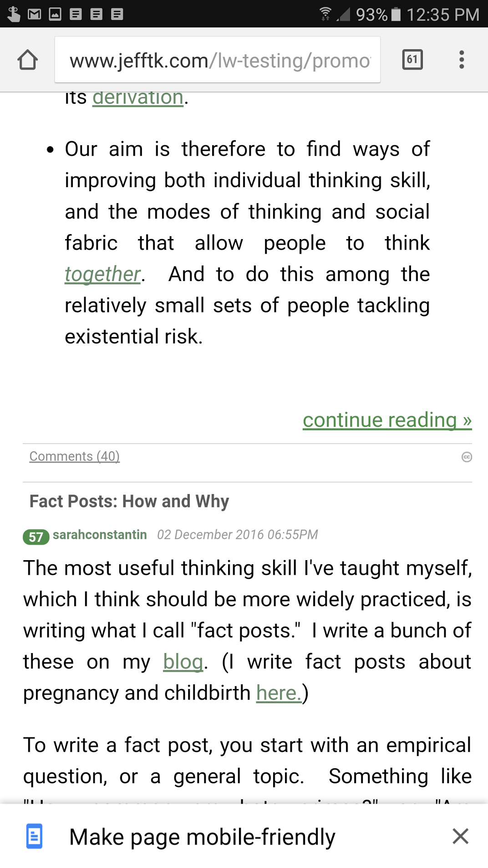488x868 pixels.
Task: Tap the Creative Commons license icon
Action: (467, 457)
